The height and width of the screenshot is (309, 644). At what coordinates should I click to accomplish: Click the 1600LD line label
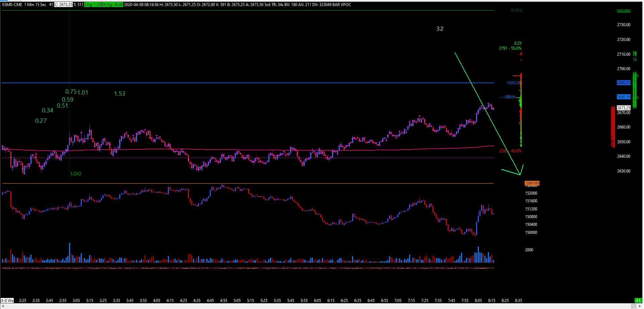tap(513, 83)
